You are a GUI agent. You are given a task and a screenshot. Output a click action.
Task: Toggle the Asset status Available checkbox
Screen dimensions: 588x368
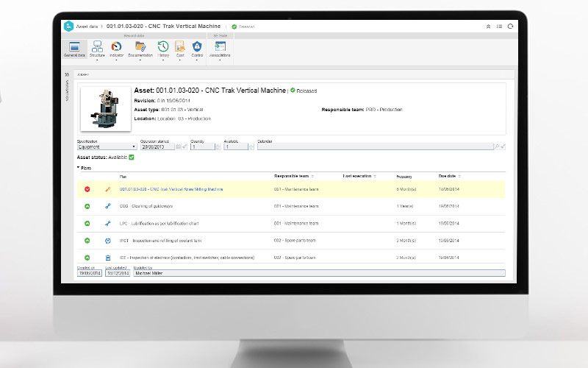132,157
